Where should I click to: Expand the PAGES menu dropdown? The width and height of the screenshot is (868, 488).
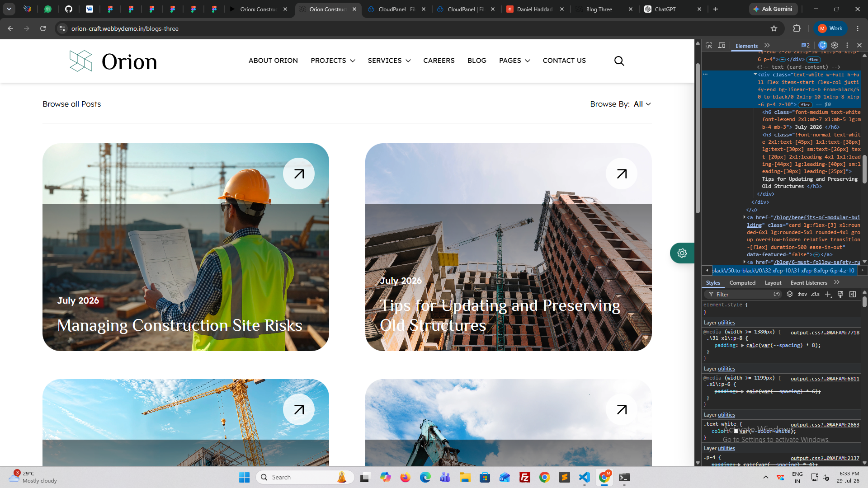pyautogui.click(x=514, y=61)
